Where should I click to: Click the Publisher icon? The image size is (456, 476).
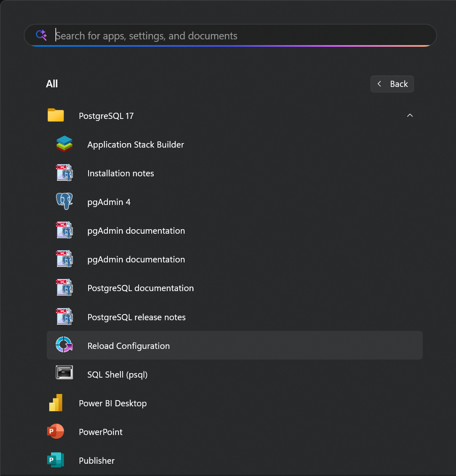pyautogui.click(x=56, y=460)
